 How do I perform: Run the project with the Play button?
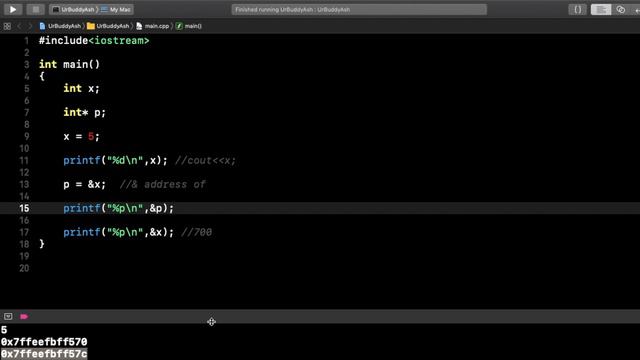[x=13, y=9]
